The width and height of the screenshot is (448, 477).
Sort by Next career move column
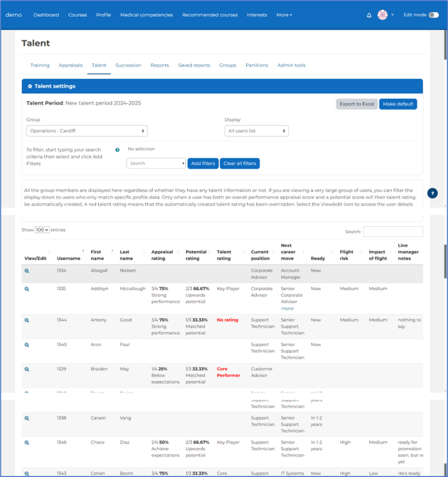point(288,252)
